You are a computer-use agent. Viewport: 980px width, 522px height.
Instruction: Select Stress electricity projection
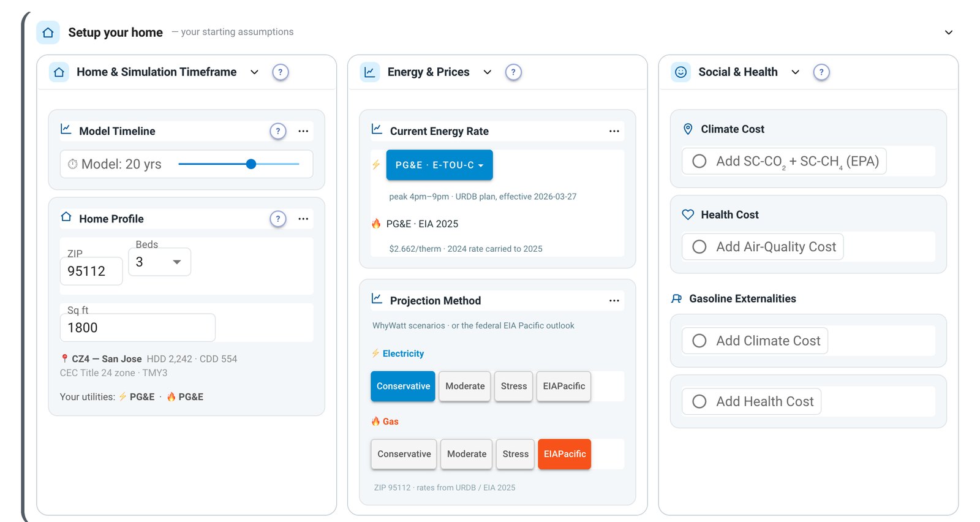(x=513, y=387)
